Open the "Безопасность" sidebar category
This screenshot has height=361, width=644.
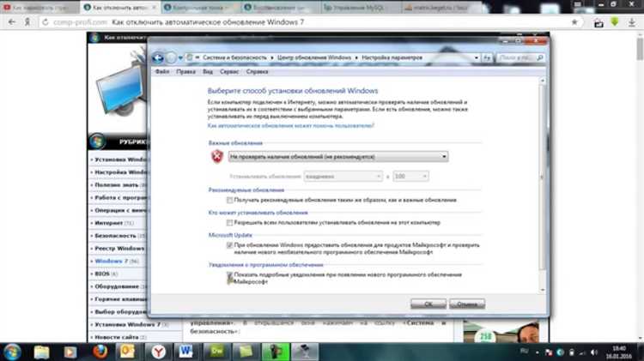115,236
